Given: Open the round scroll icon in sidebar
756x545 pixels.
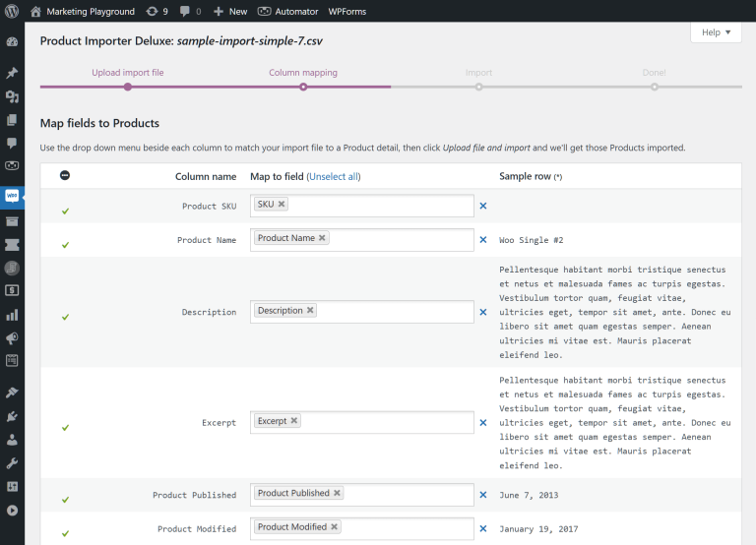Looking at the screenshot, I should click(12, 268).
